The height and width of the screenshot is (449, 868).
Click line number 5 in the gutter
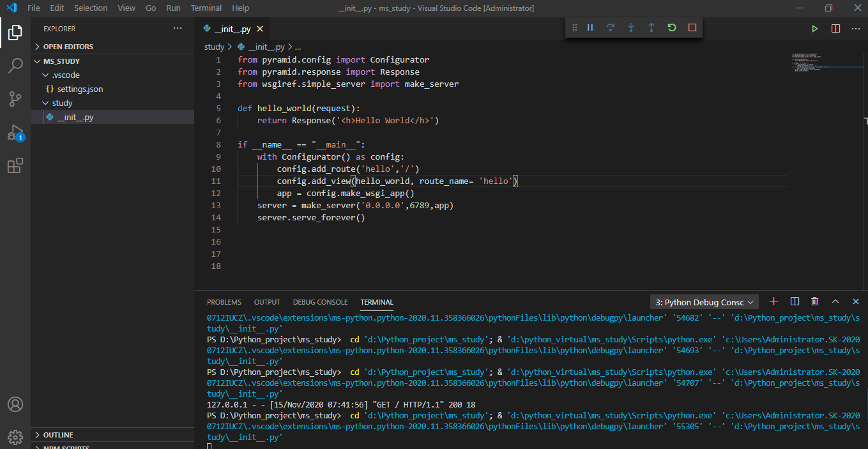(218, 108)
